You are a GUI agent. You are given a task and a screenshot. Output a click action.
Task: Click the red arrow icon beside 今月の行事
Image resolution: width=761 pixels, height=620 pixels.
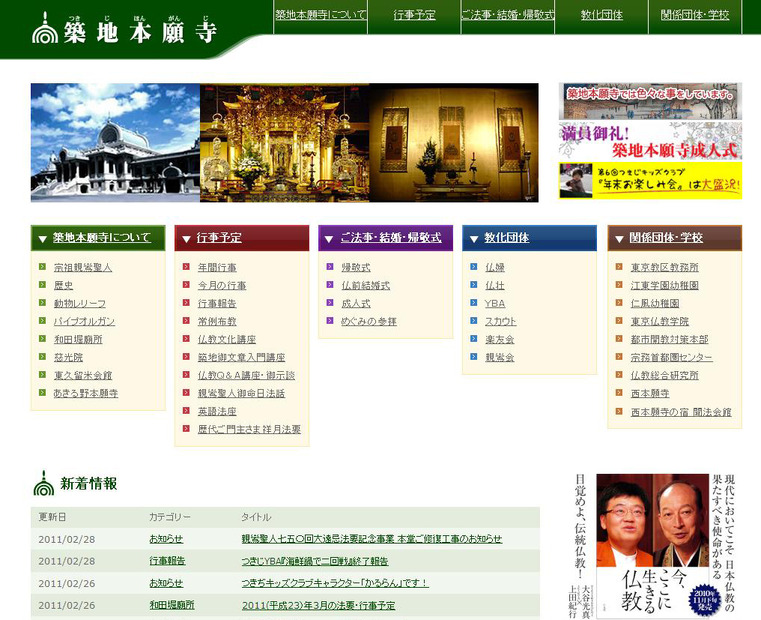[186, 285]
